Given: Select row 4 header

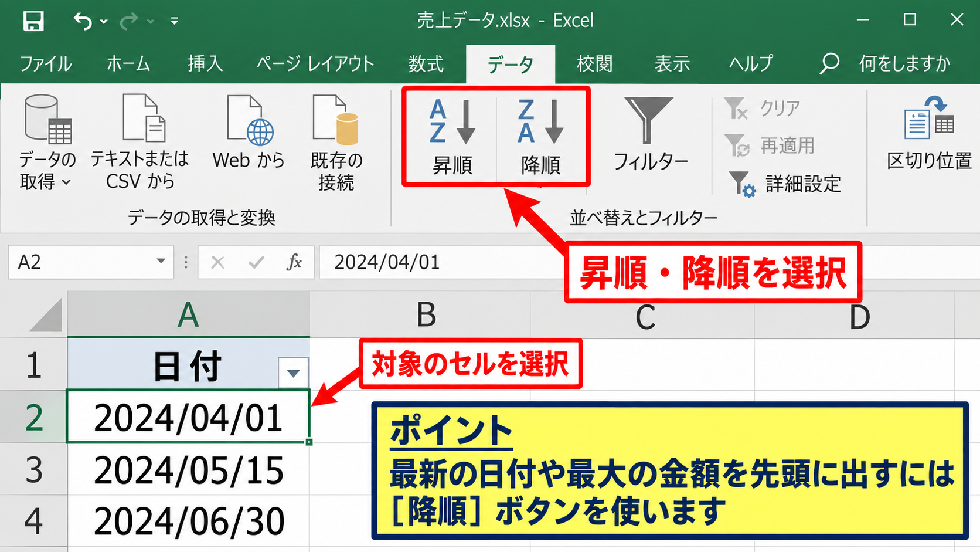Looking at the screenshot, I should pos(33,521).
